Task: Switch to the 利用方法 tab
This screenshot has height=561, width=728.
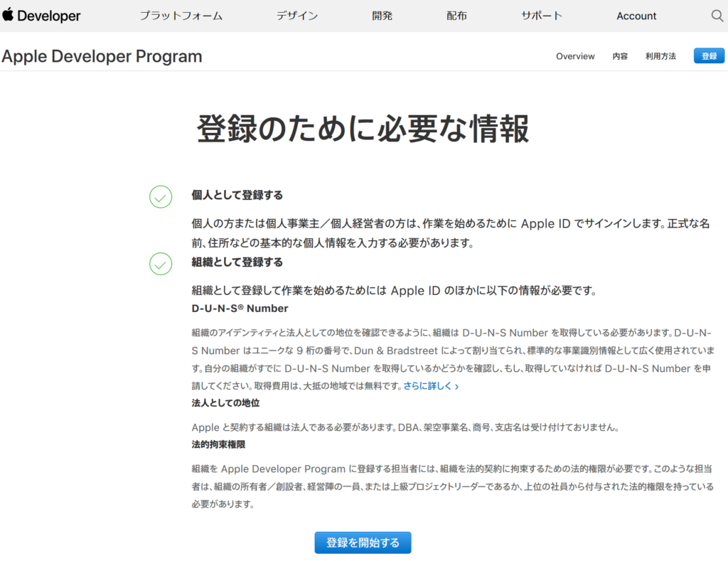Action: click(x=660, y=56)
